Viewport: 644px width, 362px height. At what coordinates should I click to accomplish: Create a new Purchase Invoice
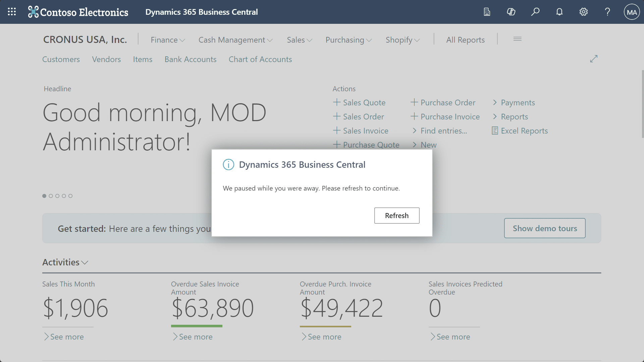tap(445, 117)
